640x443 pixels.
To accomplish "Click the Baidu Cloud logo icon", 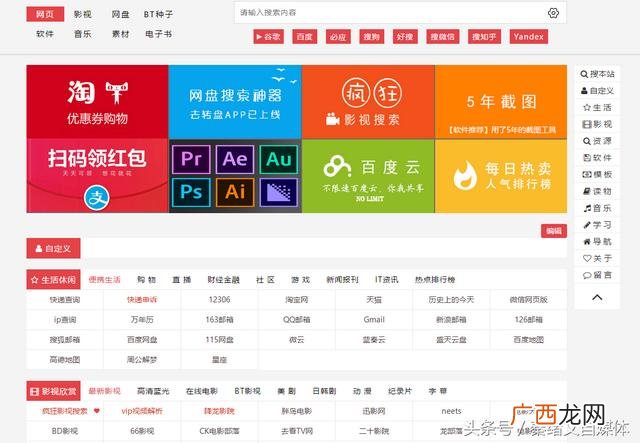I will [337, 167].
